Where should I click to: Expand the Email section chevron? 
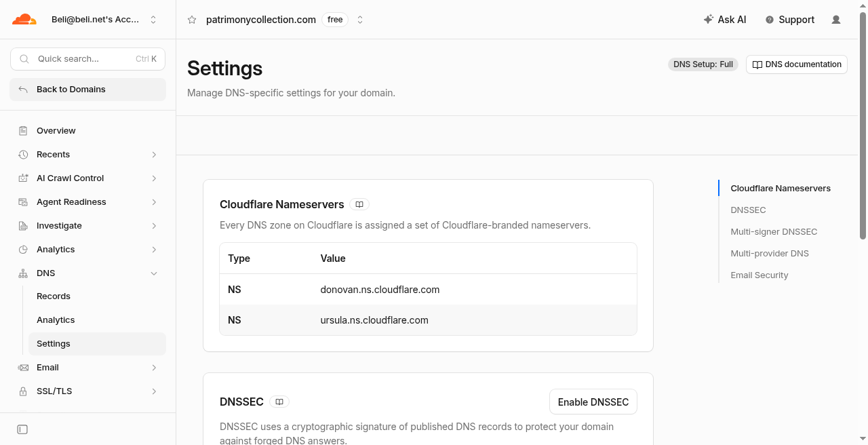pyautogui.click(x=154, y=368)
